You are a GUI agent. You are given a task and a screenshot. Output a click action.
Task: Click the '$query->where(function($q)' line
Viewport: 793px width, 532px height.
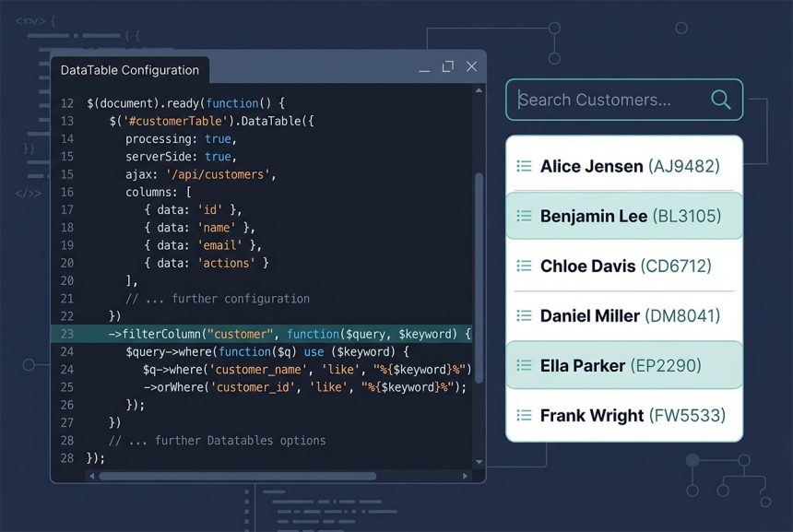pos(267,351)
